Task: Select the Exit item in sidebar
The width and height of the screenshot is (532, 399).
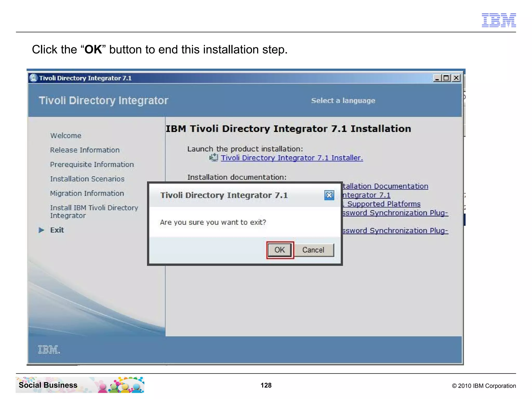Action: pyautogui.click(x=57, y=230)
